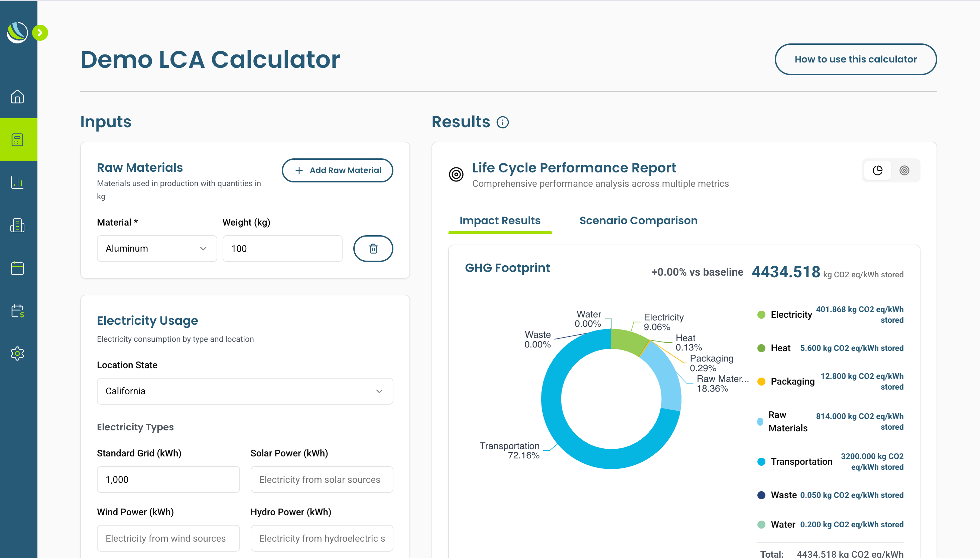
Task: Open the calendar with dollar sign icon
Action: (17, 311)
